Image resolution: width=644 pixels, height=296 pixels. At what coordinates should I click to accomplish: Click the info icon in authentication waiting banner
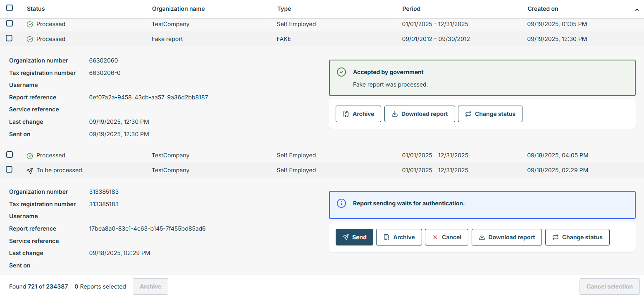(341, 204)
